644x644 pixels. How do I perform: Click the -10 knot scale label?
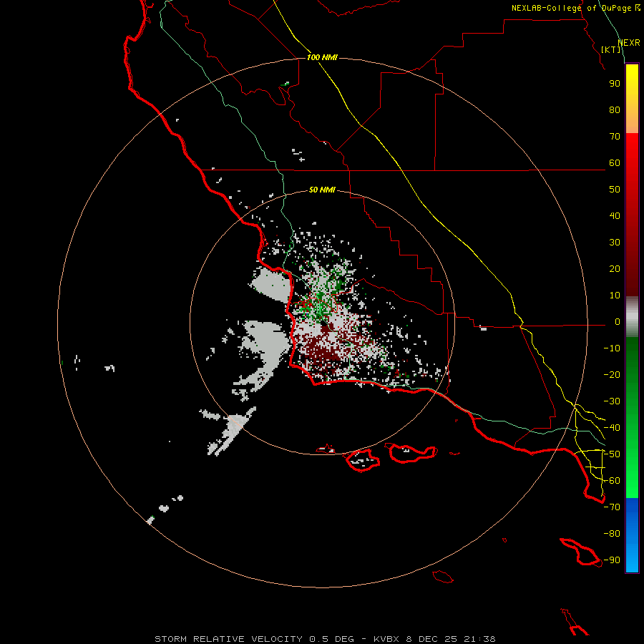pyautogui.click(x=612, y=348)
